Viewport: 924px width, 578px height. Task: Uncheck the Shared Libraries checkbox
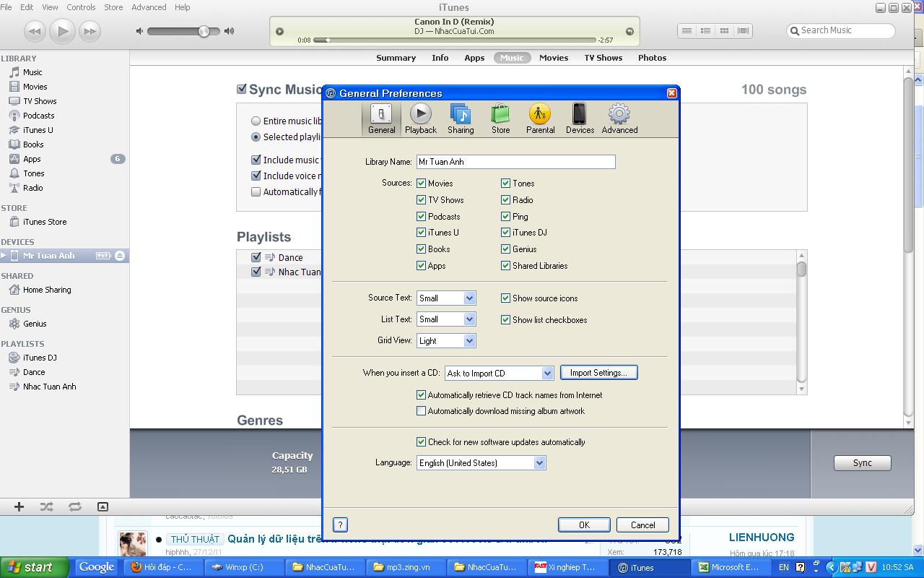(x=506, y=266)
